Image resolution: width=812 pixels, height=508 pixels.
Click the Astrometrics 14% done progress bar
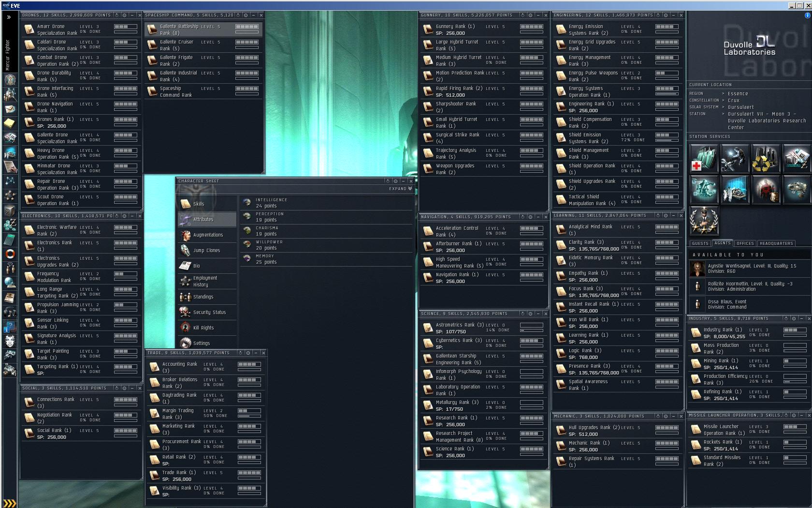point(532,330)
